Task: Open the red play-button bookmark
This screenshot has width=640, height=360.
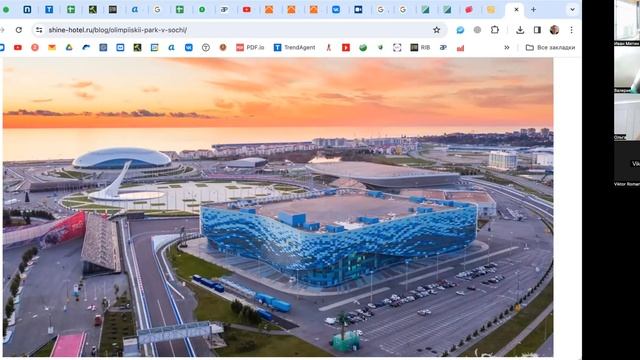Action: (x=346, y=48)
